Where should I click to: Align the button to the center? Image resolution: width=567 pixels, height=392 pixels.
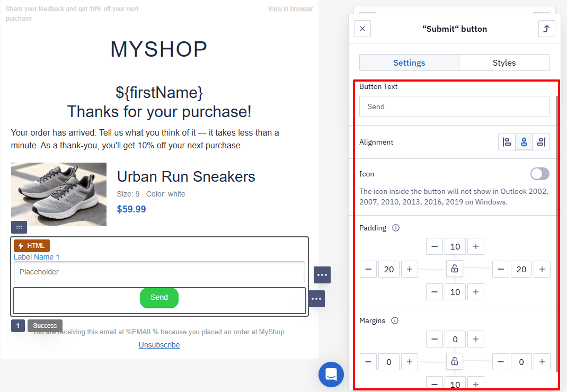[524, 142]
